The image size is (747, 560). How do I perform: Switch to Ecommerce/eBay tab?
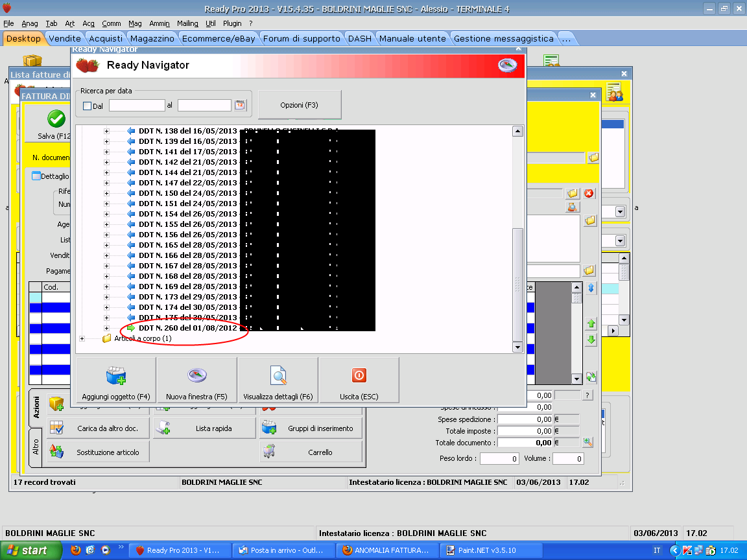[218, 39]
